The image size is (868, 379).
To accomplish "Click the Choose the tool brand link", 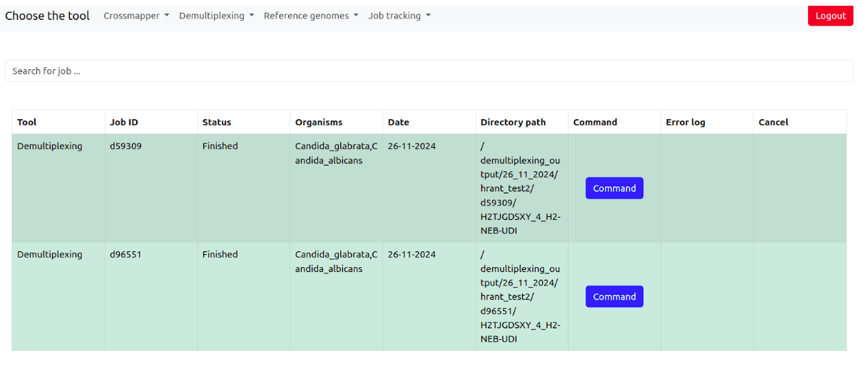I will (47, 16).
